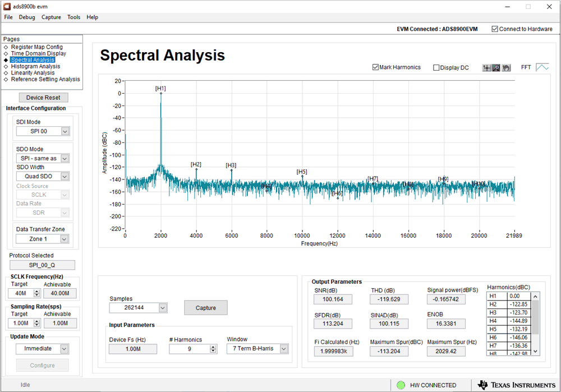Increment the number of harmonics stepper

[213, 347]
